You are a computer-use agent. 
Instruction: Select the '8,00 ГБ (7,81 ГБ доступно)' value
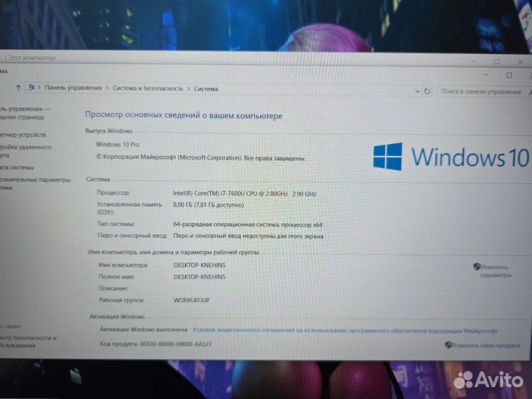(x=208, y=205)
